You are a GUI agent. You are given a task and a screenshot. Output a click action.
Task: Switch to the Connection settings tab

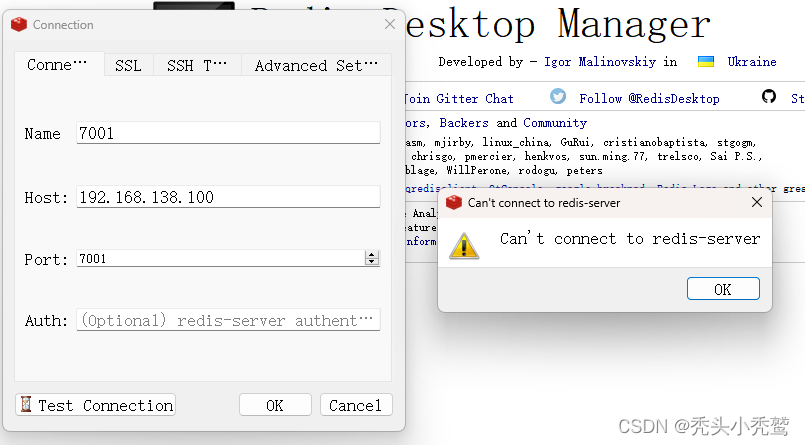pyautogui.click(x=59, y=65)
